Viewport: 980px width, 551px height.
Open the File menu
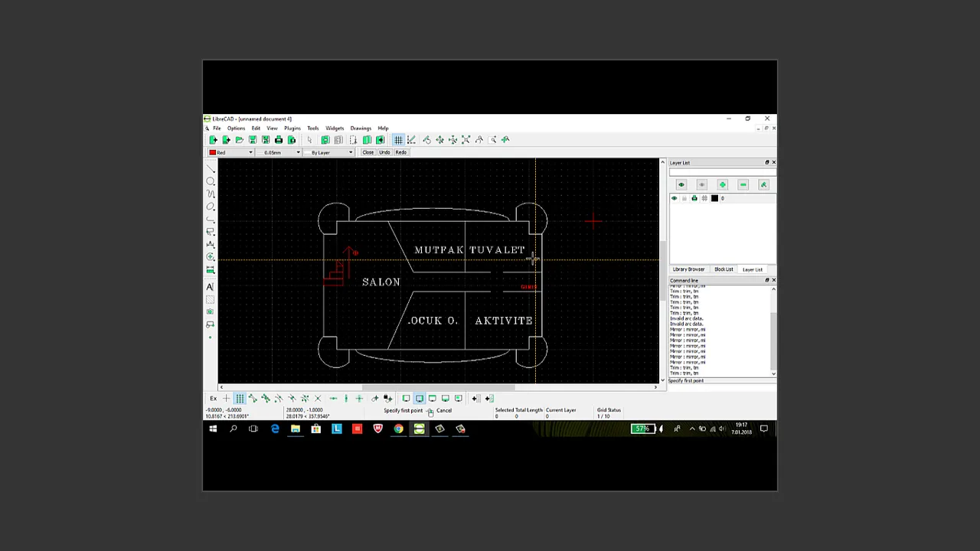point(217,129)
